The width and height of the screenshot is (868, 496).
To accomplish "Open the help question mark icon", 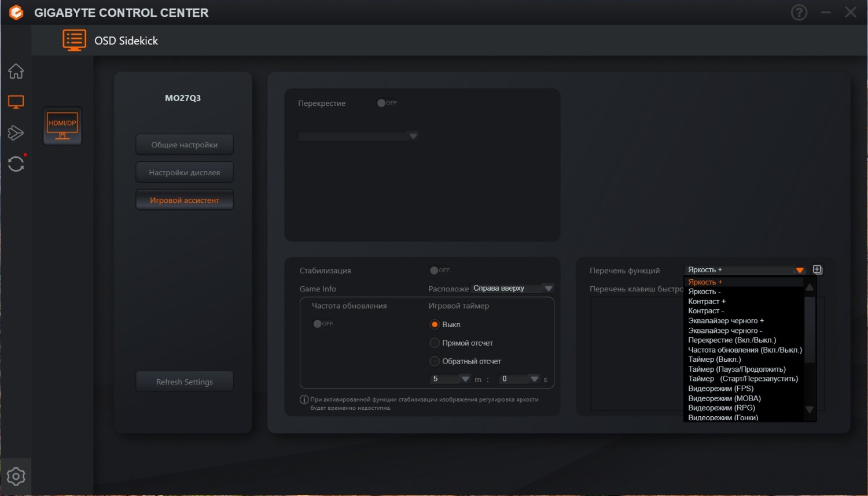I will click(799, 12).
